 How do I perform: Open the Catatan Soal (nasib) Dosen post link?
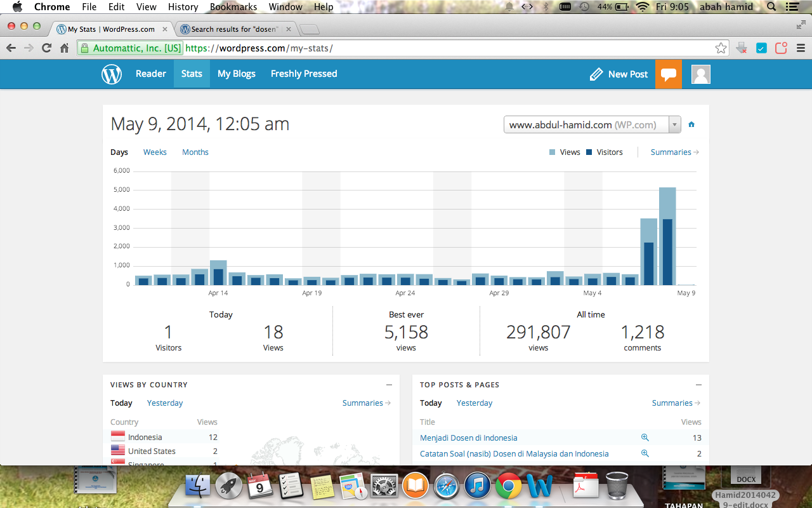click(514, 454)
